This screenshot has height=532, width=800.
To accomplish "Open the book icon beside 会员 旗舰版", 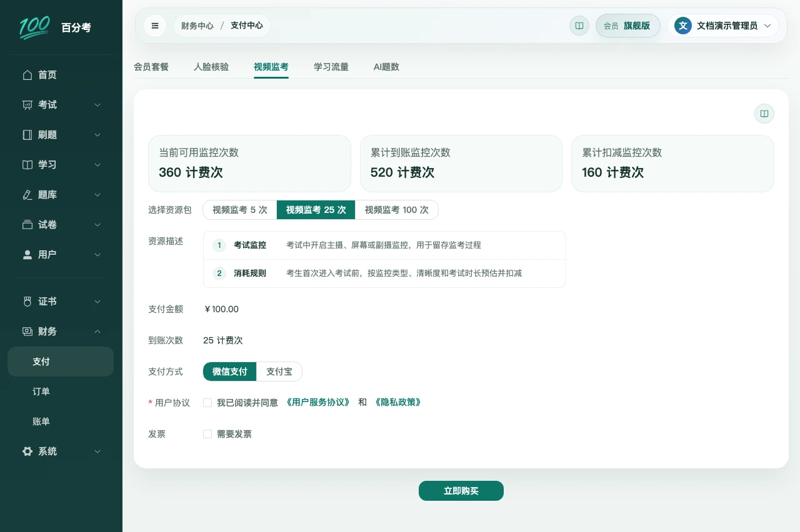I will coord(579,26).
